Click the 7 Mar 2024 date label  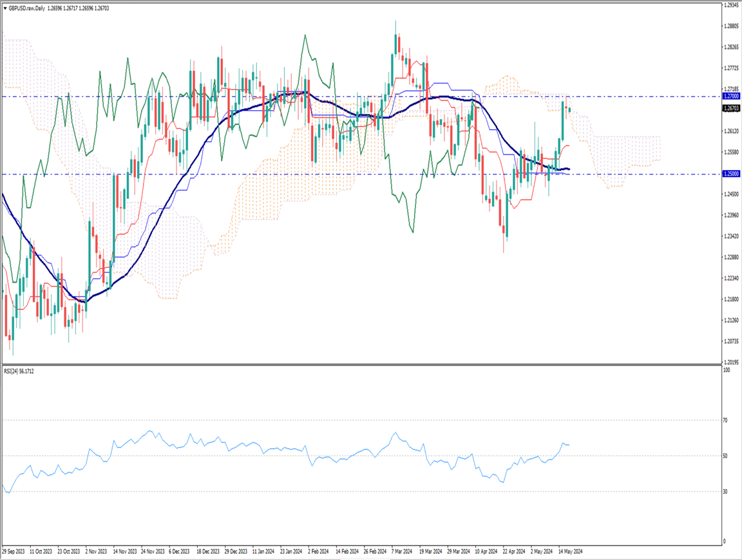(x=401, y=552)
